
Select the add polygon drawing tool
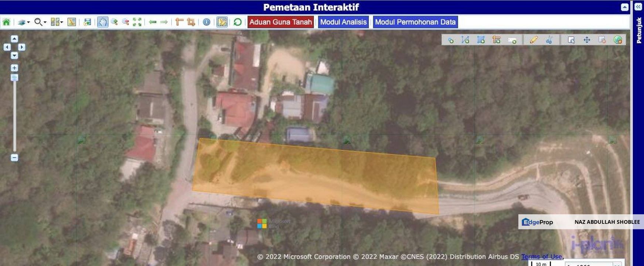481,40
